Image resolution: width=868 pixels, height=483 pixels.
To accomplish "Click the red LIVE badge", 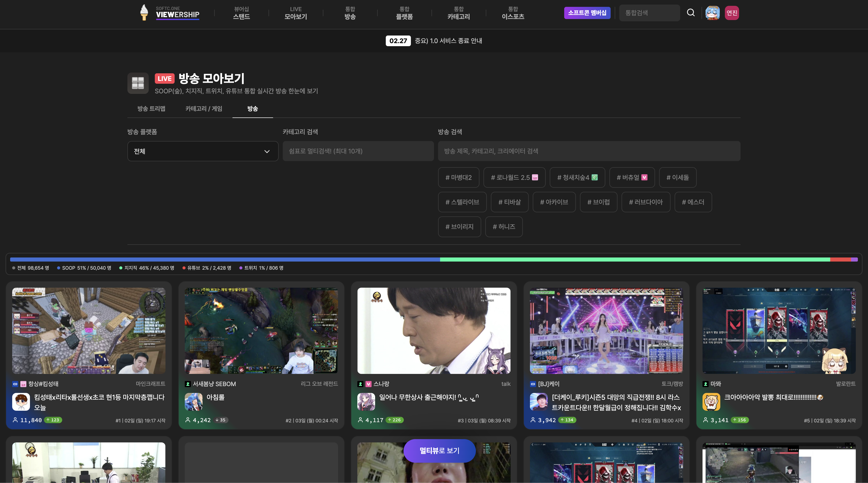I will click(x=164, y=78).
